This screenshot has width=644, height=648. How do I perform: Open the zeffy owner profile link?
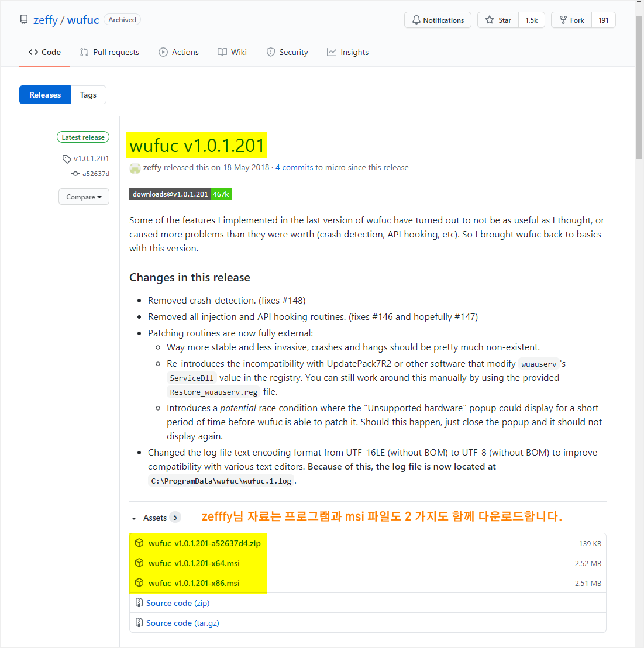46,20
